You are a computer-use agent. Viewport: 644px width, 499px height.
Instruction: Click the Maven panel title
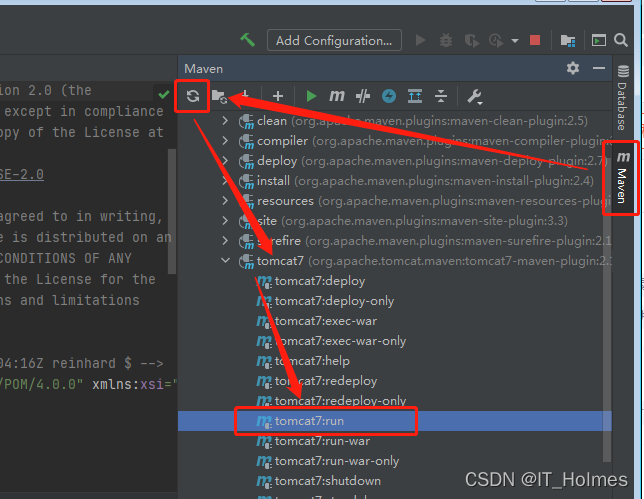(x=203, y=69)
